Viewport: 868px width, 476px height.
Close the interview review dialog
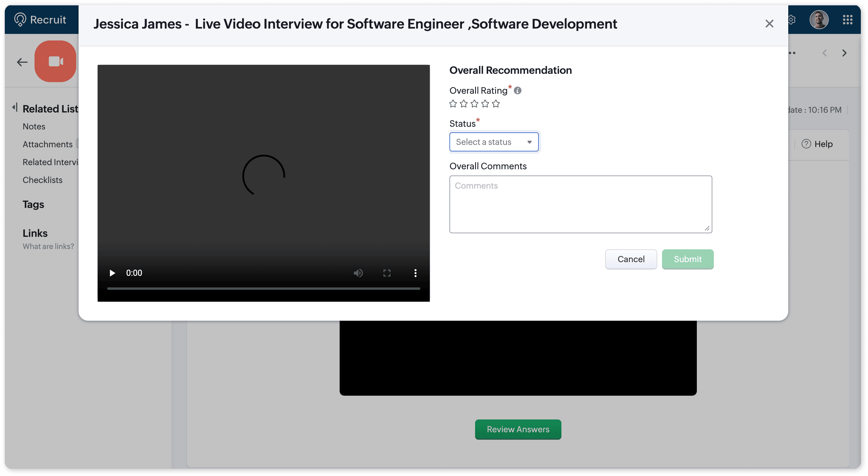coord(769,24)
